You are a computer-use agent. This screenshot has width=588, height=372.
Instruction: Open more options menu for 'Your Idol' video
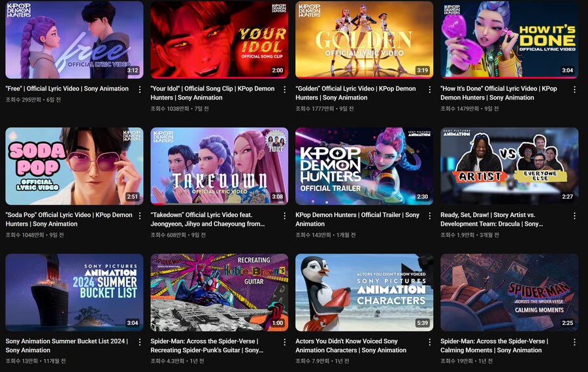[285, 90]
